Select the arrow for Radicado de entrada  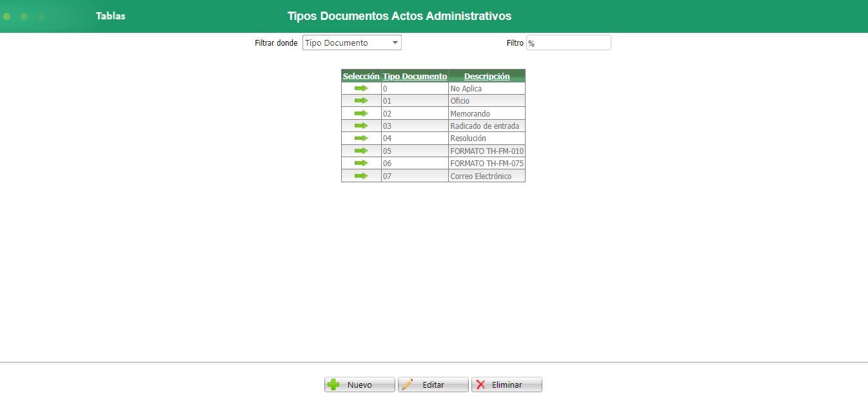point(361,126)
